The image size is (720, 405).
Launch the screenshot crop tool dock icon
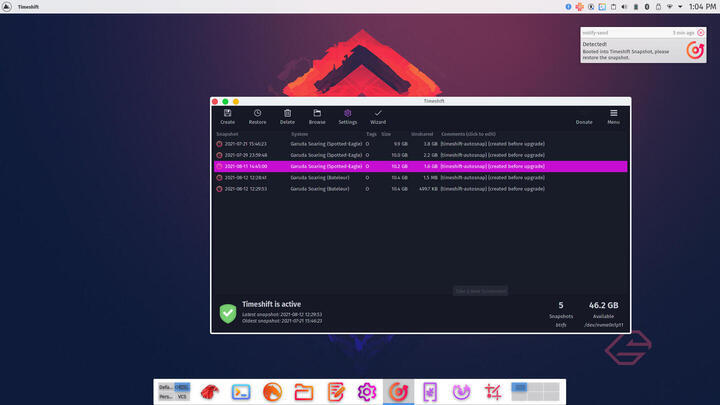(x=493, y=392)
